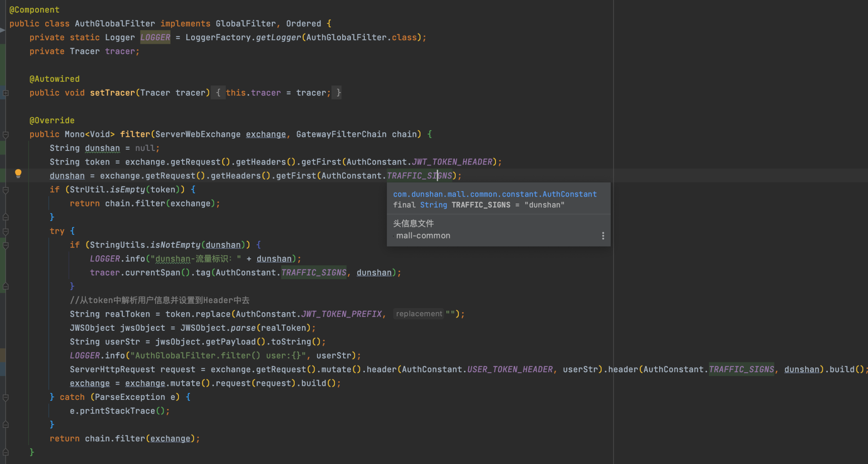Click the parse method on JWSObject
The image size is (868, 464).
[243, 328]
